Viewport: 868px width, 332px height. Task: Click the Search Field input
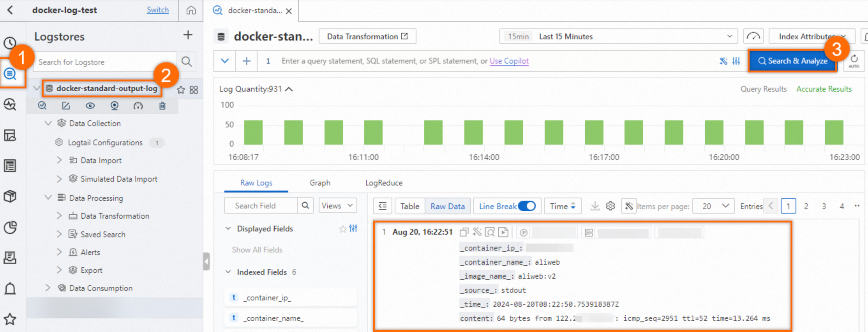(261, 206)
